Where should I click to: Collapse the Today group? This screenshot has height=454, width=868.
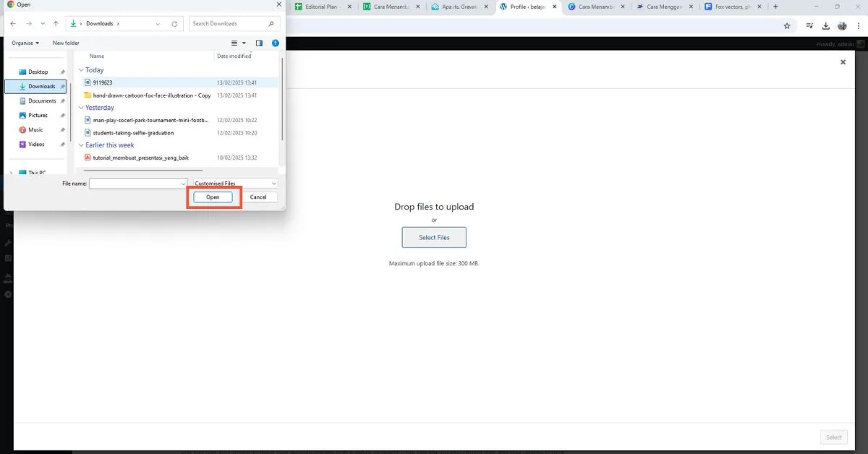80,69
